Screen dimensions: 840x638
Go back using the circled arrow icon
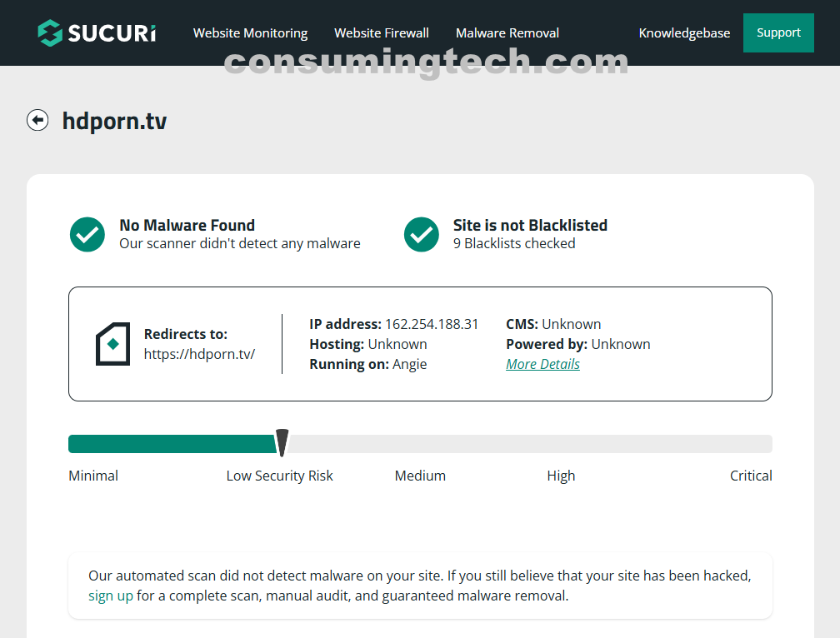pyautogui.click(x=37, y=121)
